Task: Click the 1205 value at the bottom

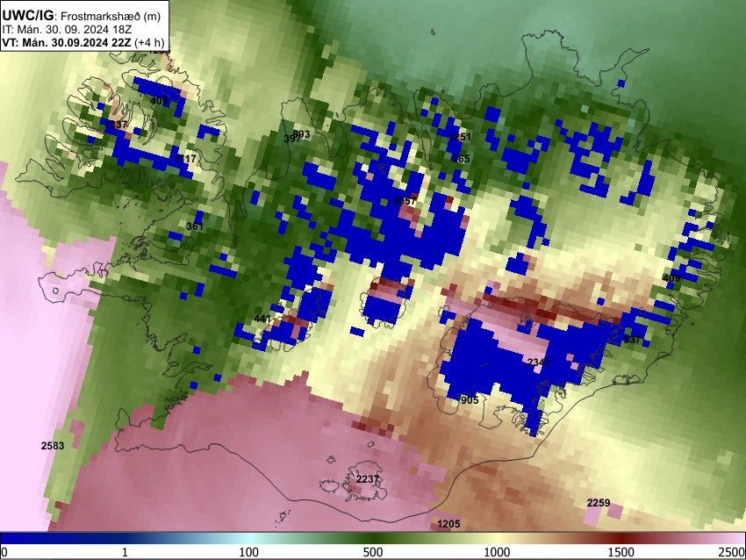Action: point(448,524)
